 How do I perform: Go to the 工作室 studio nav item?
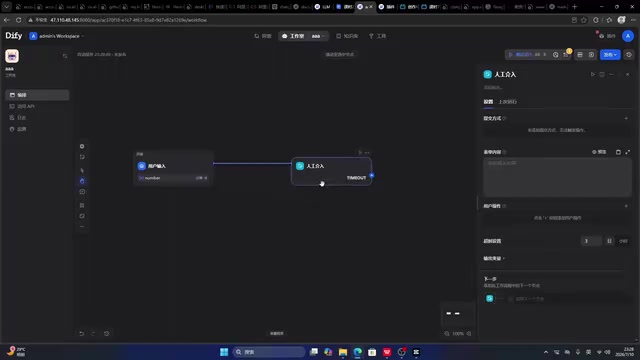point(293,36)
